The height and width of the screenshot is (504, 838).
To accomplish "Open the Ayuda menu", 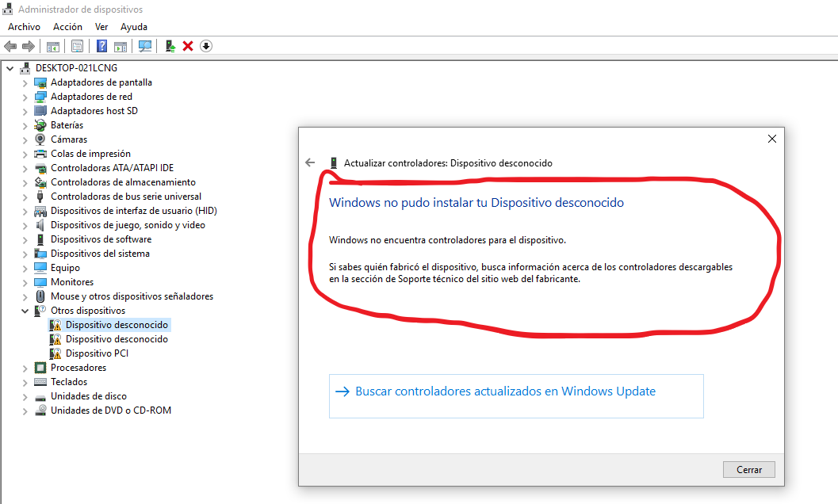I will pyautogui.click(x=134, y=27).
